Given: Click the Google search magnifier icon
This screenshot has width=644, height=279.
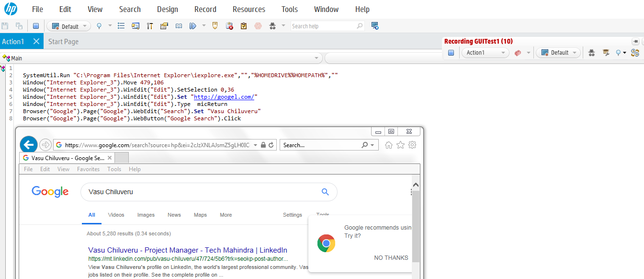Looking at the screenshot, I should click(325, 192).
